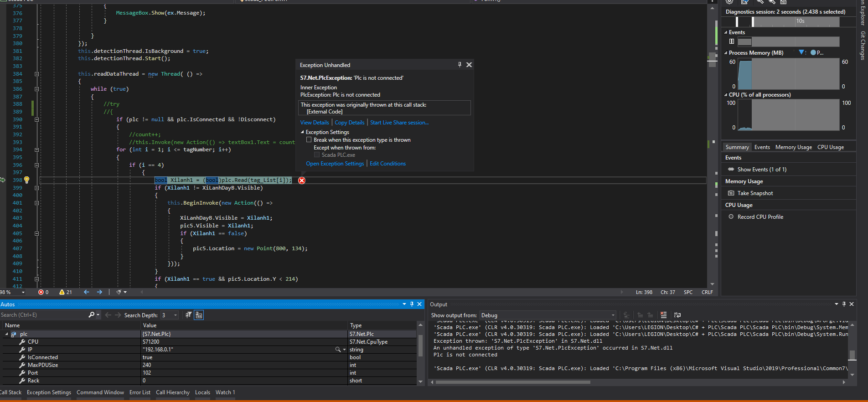
Task: Enable Break when this exception type is thrown
Action: 309,140
